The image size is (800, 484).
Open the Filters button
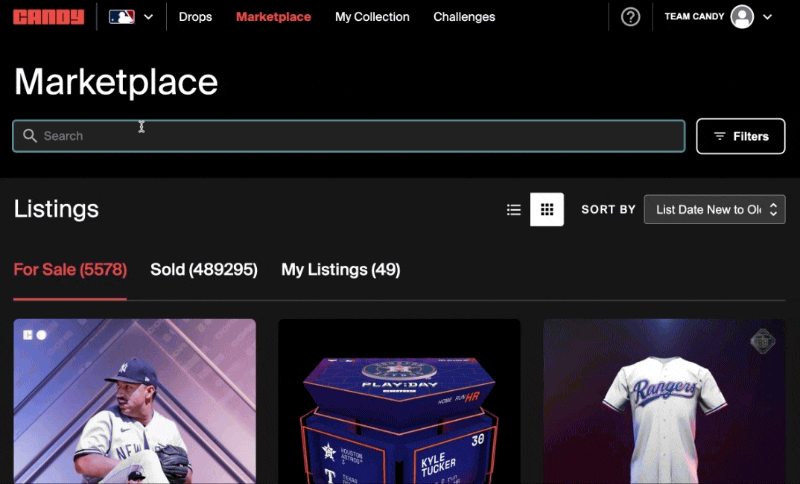click(x=741, y=136)
